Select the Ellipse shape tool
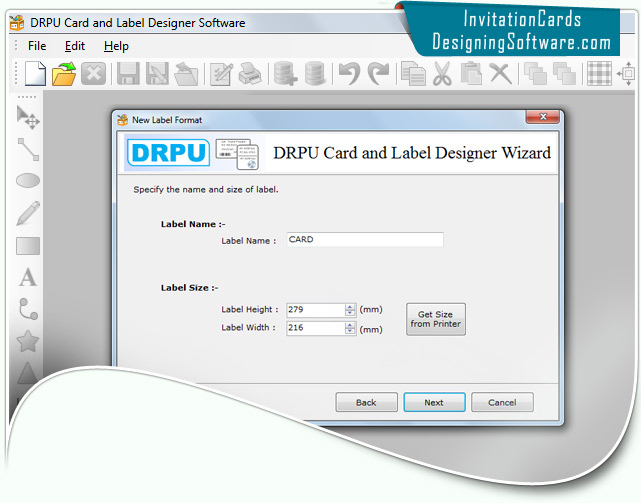 pos(28,181)
